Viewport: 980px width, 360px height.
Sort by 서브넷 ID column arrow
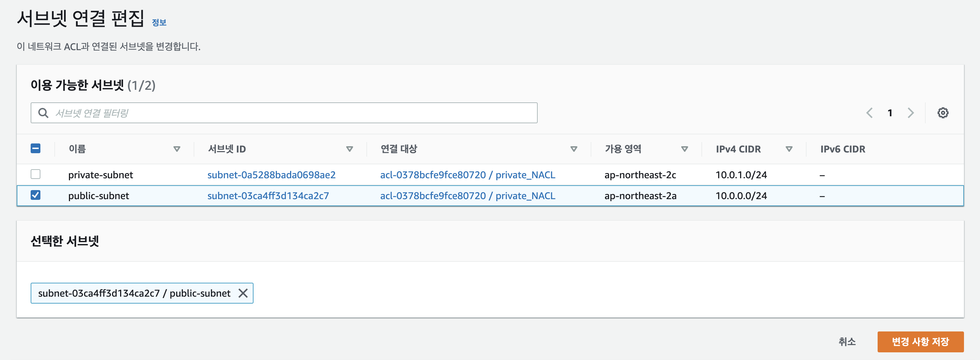pos(349,149)
